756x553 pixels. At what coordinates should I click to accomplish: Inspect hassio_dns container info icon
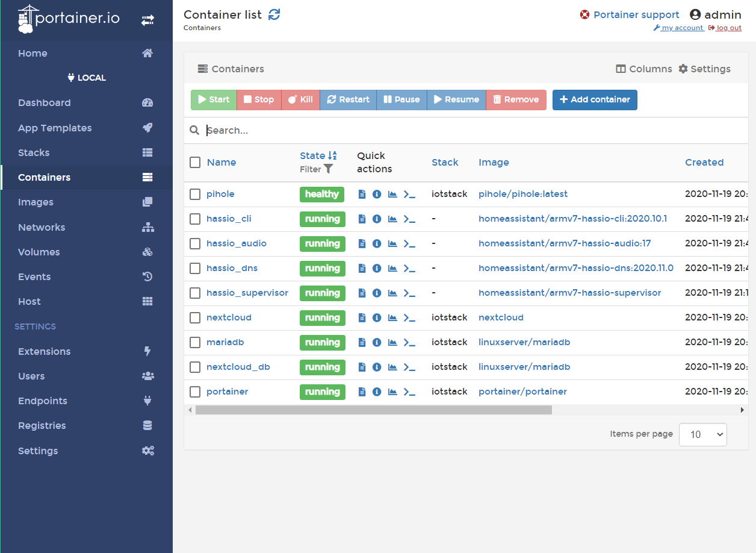(377, 268)
